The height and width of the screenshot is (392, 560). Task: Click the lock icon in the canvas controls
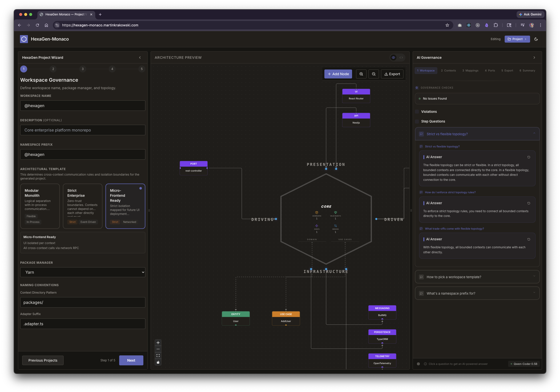coord(158,362)
